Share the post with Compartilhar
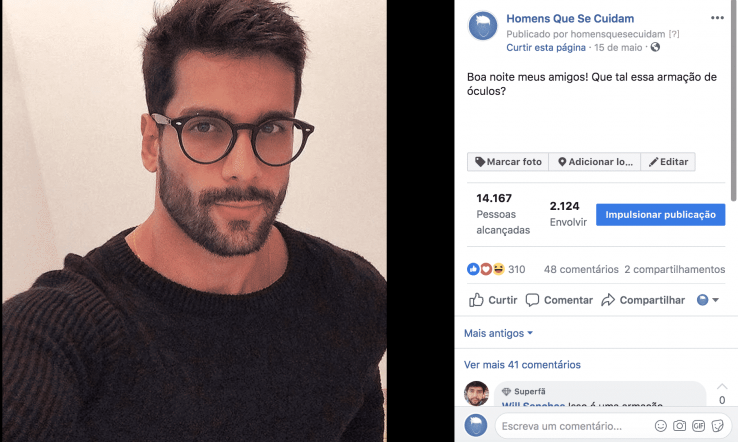738x442 pixels. coord(643,300)
